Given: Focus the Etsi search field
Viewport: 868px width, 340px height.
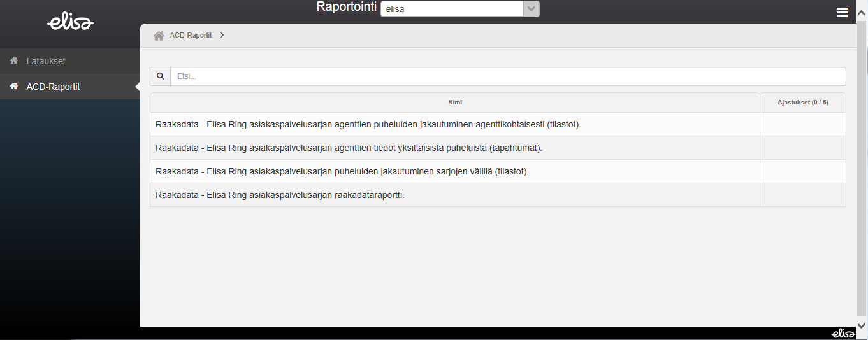Looking at the screenshot, I should click(x=508, y=76).
